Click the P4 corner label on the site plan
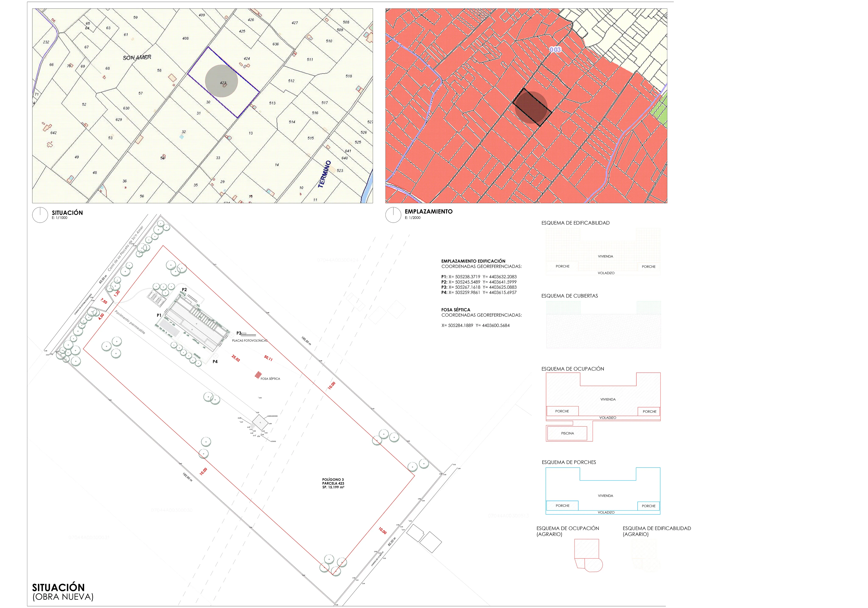Image resolution: width=868 pixels, height=608 pixels. click(x=215, y=362)
